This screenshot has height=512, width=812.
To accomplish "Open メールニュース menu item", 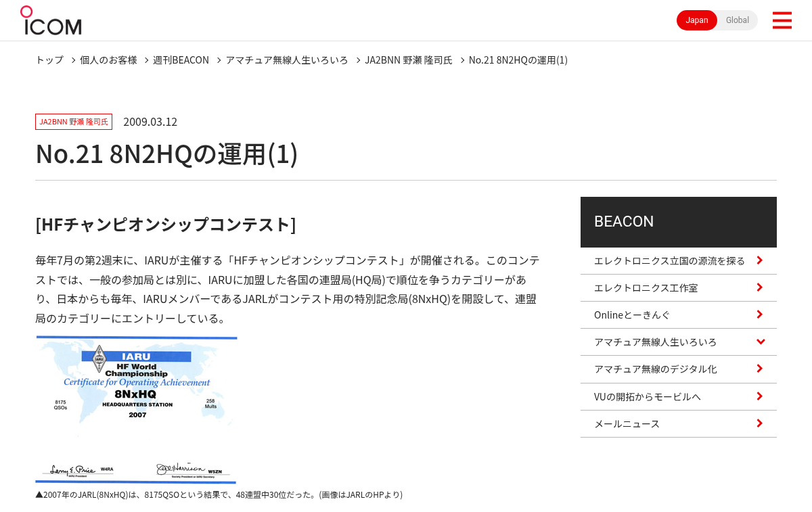I will pyautogui.click(x=679, y=423).
